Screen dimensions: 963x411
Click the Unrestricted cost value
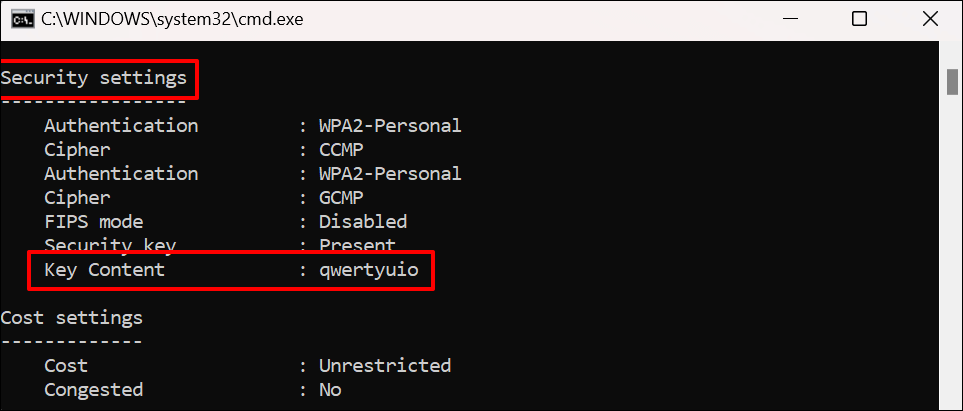click(x=385, y=366)
